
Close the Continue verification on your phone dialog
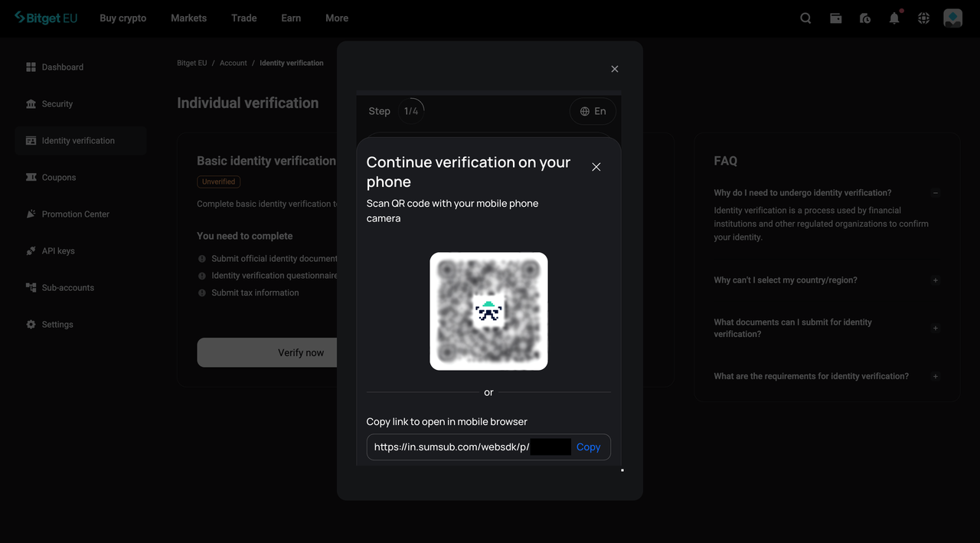coord(596,167)
